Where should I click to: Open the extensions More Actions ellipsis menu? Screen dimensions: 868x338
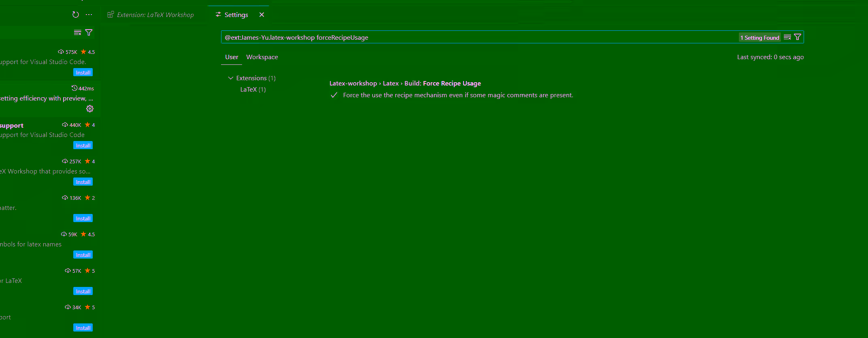(x=89, y=15)
